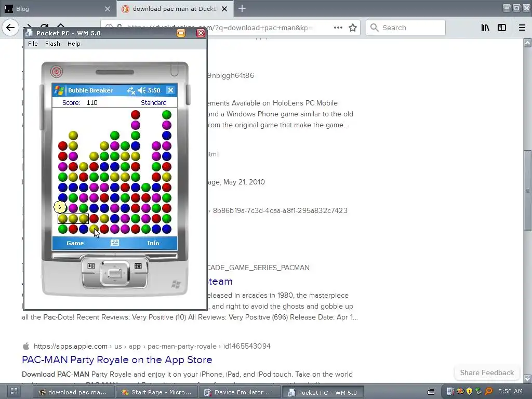The width and height of the screenshot is (532, 399).
Task: Click the Windows Start flag in the emulator
Action: pos(59,90)
